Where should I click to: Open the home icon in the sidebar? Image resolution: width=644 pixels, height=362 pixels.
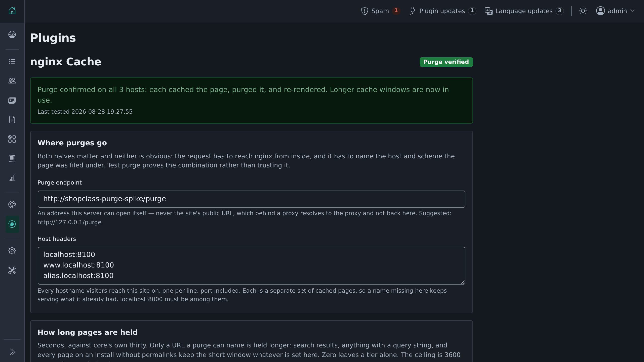[12, 11]
